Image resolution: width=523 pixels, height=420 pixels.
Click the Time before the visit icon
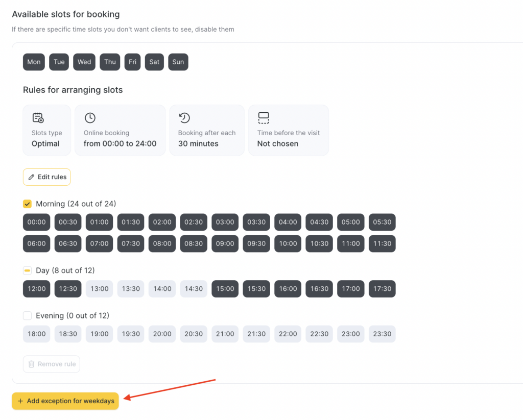click(x=263, y=118)
